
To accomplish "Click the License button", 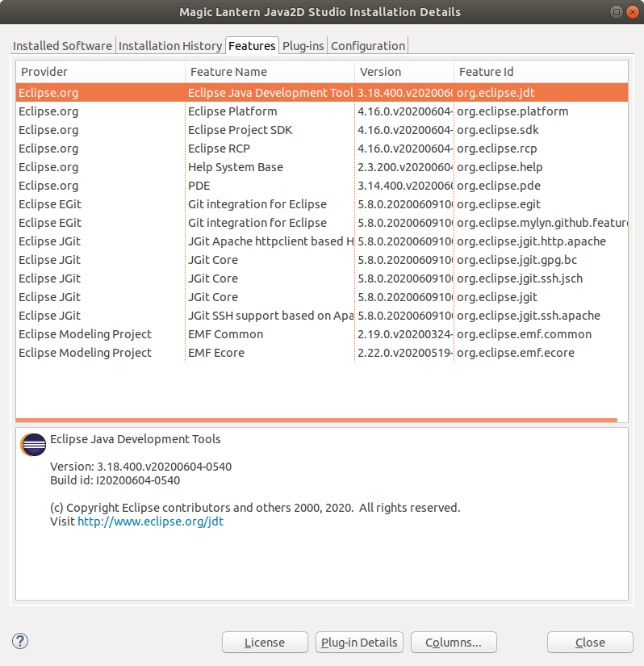I will pos(265,643).
